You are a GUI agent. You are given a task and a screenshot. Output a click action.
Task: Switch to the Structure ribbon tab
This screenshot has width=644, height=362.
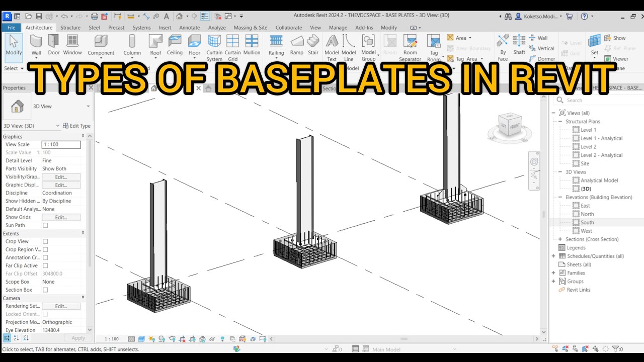[70, 28]
